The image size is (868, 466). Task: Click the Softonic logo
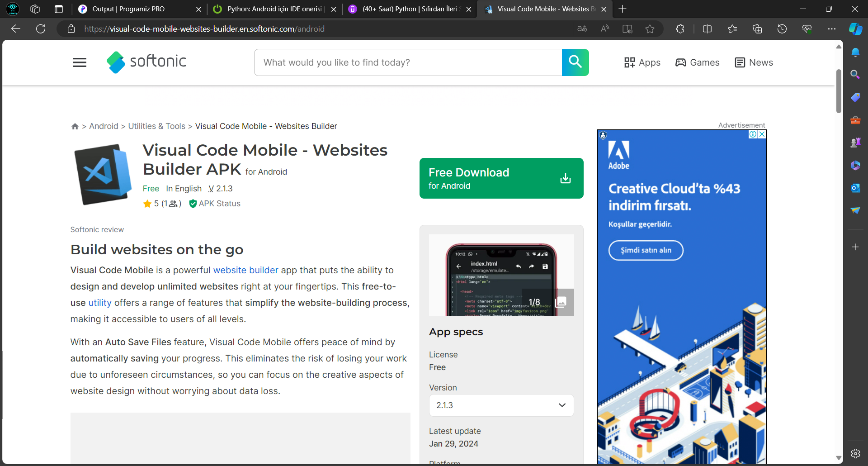(x=146, y=62)
